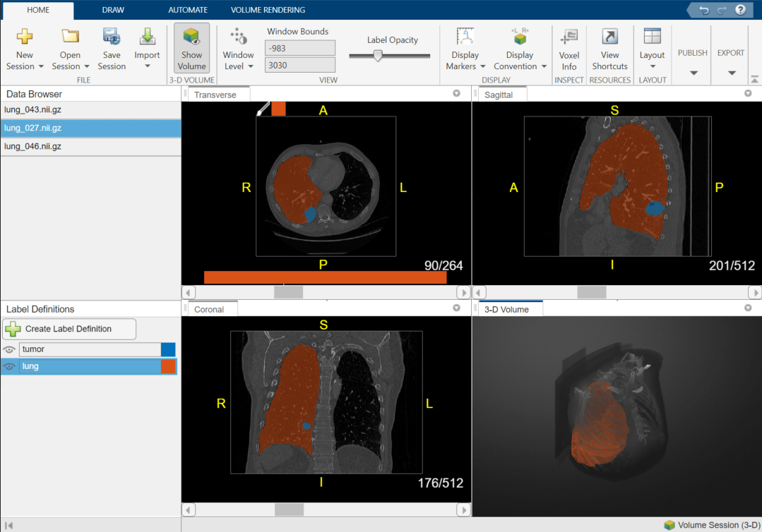The width and height of the screenshot is (762, 532).
Task: Click the Display Markers icon
Action: (x=465, y=37)
